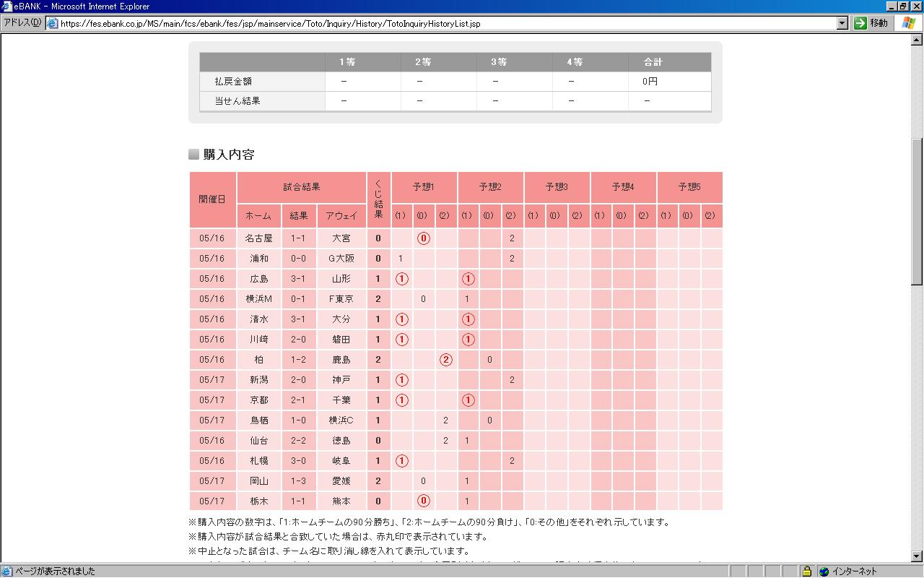Click the 開催日 column header

coord(212,199)
